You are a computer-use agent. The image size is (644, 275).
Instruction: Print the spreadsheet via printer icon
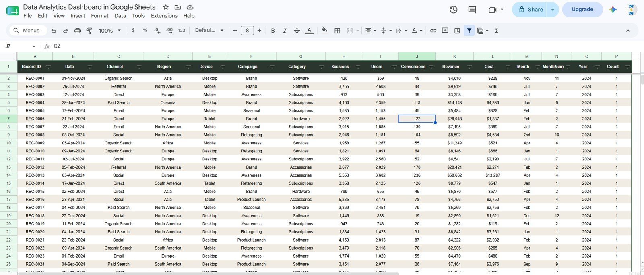pyautogui.click(x=77, y=31)
